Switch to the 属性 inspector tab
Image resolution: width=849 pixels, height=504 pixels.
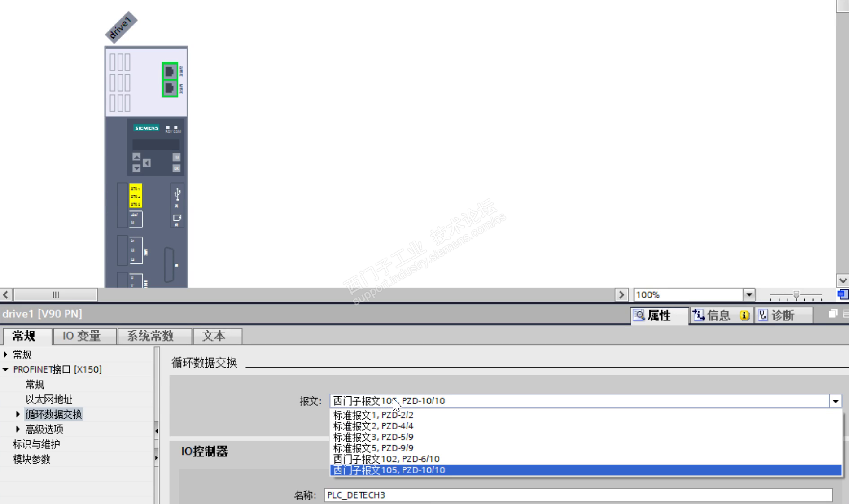(659, 316)
